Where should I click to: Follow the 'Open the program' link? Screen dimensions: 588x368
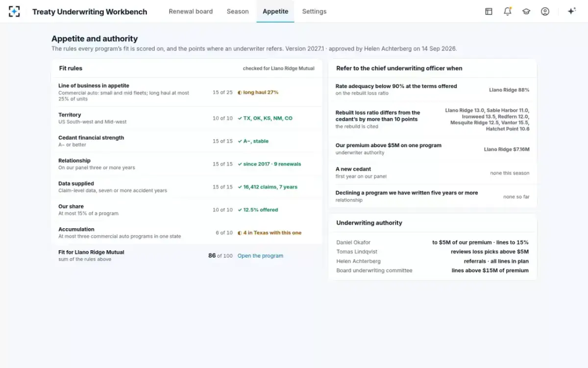[x=260, y=256]
